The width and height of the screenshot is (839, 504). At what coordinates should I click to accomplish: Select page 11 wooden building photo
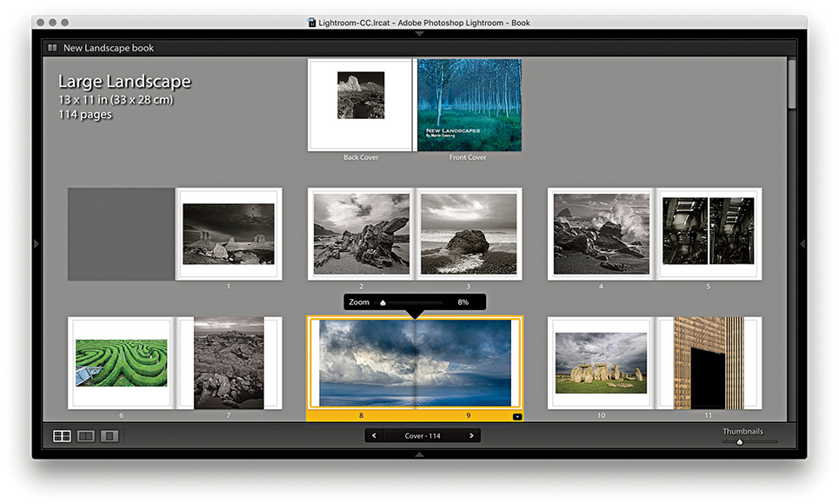pos(709,362)
